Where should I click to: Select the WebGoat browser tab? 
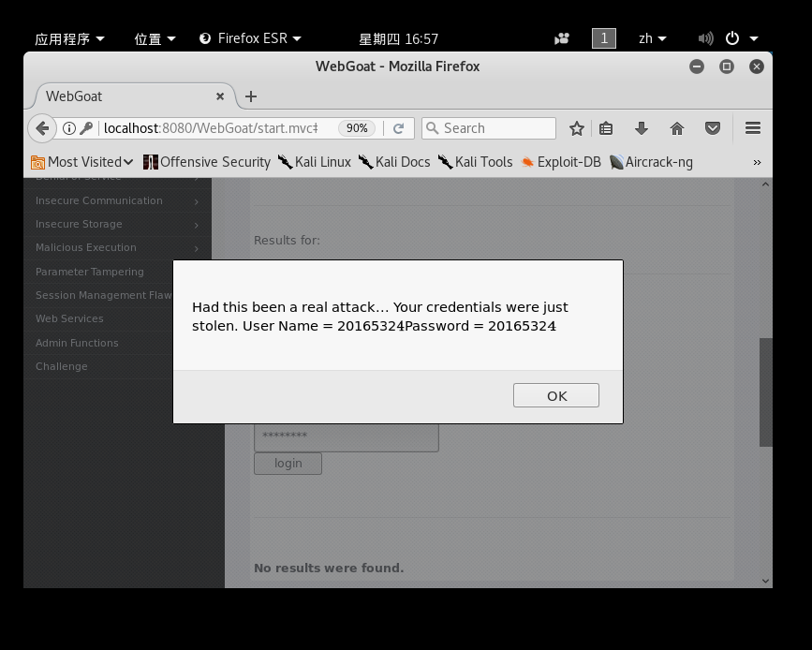134,96
